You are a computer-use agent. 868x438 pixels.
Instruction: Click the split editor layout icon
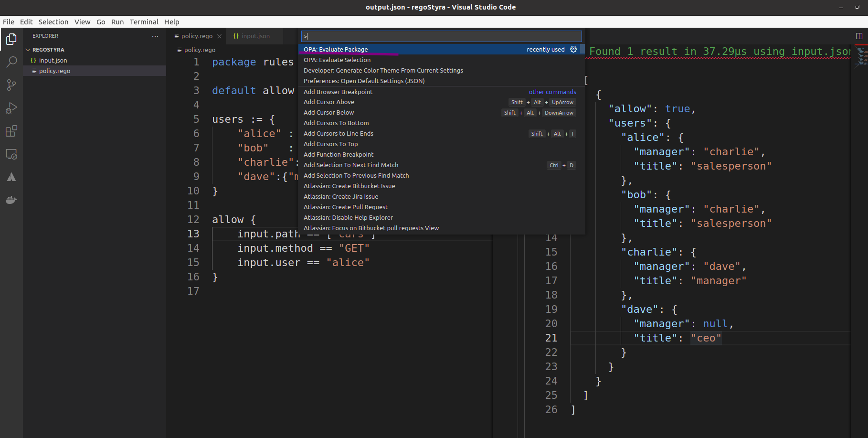click(859, 36)
